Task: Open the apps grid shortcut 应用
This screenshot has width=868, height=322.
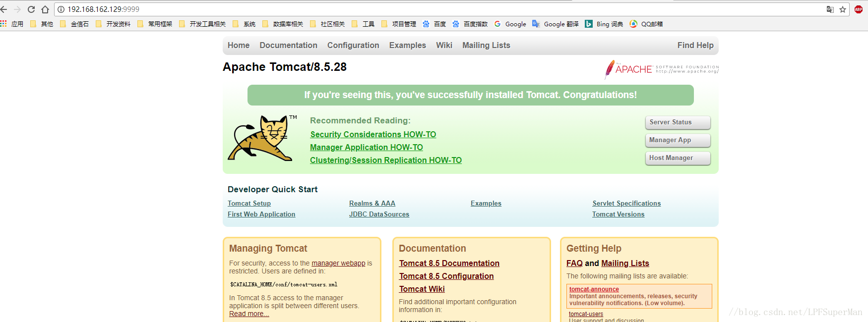Action: pyautogui.click(x=12, y=24)
